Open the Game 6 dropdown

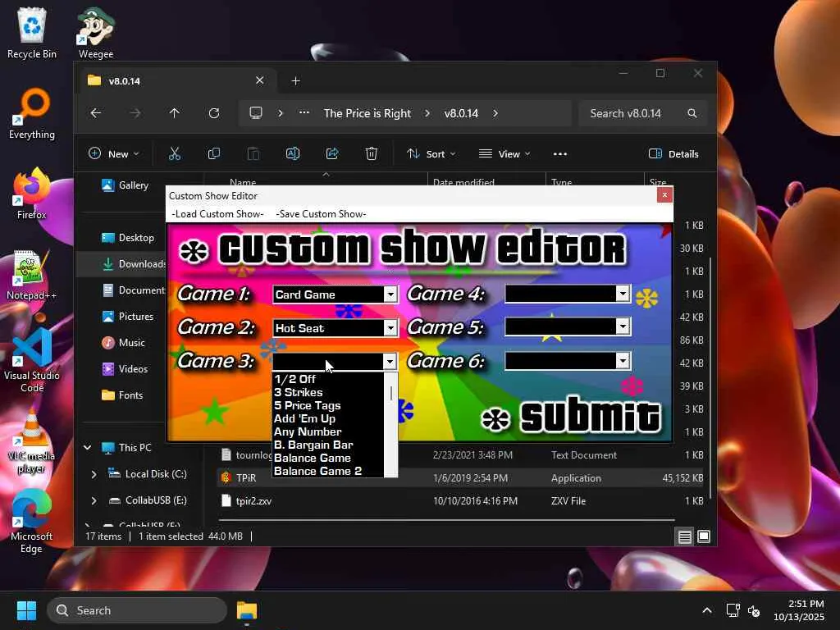[x=623, y=361]
